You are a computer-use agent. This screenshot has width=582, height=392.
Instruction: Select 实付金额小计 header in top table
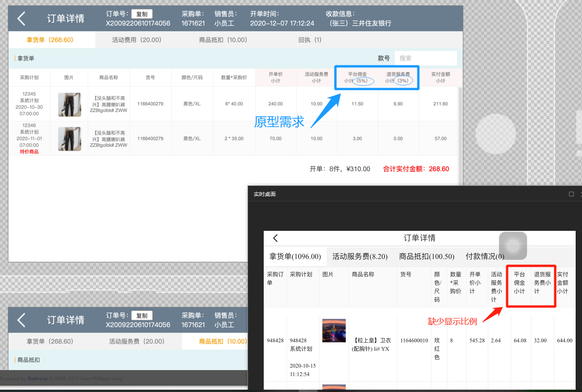440,77
